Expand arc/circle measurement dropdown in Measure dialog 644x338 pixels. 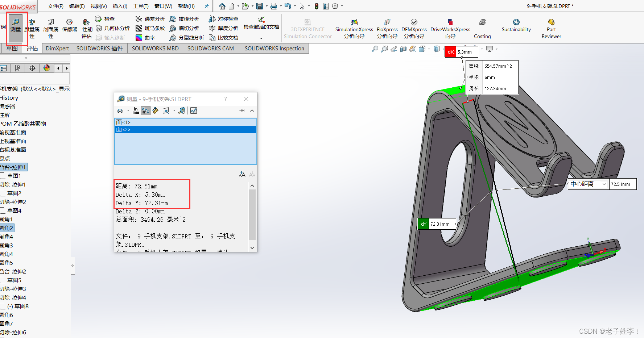point(128,110)
